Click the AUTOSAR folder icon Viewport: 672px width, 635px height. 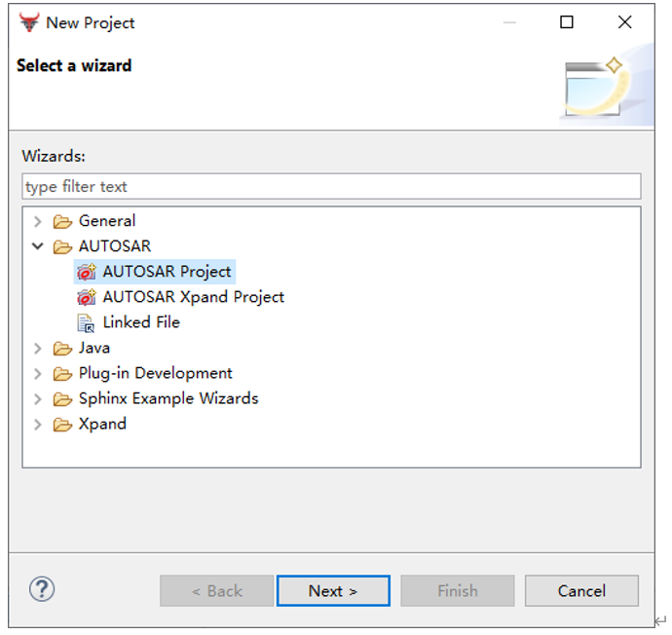tap(62, 246)
